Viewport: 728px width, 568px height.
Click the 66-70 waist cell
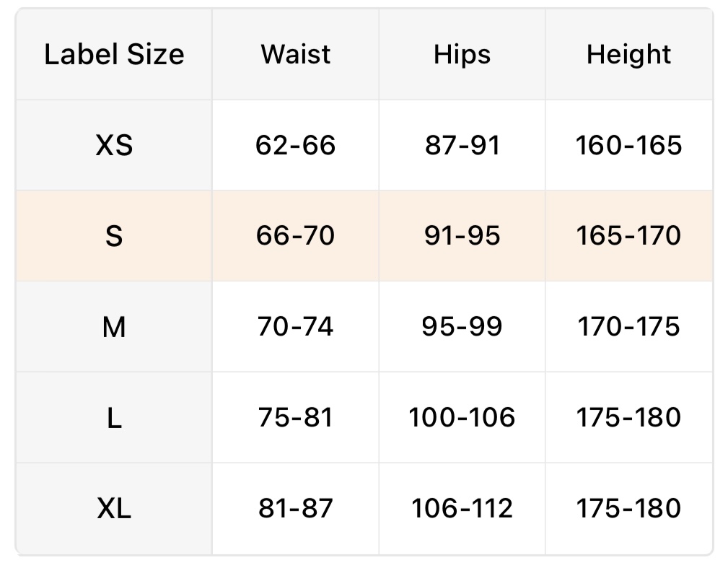(x=296, y=236)
